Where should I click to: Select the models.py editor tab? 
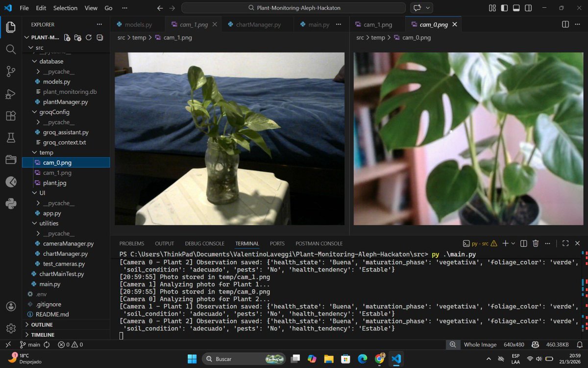tap(138, 25)
